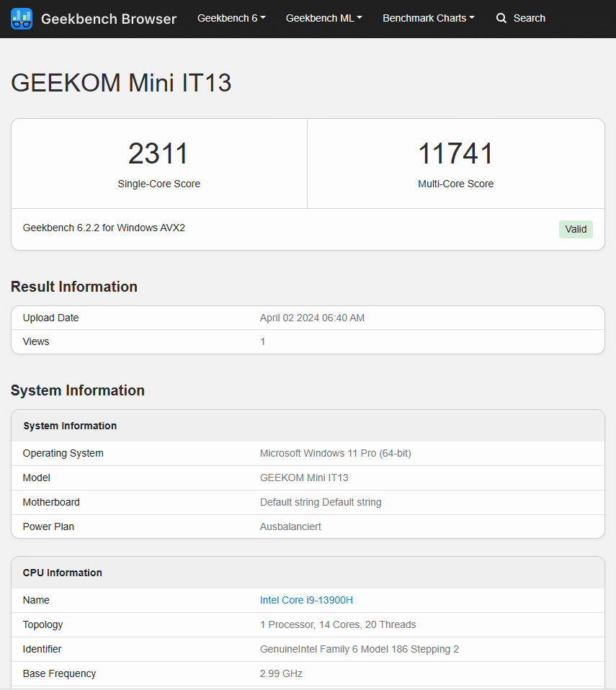The width and height of the screenshot is (616, 690).
Task: Select the April 02 2024 06:40 AM value
Action: [312, 318]
